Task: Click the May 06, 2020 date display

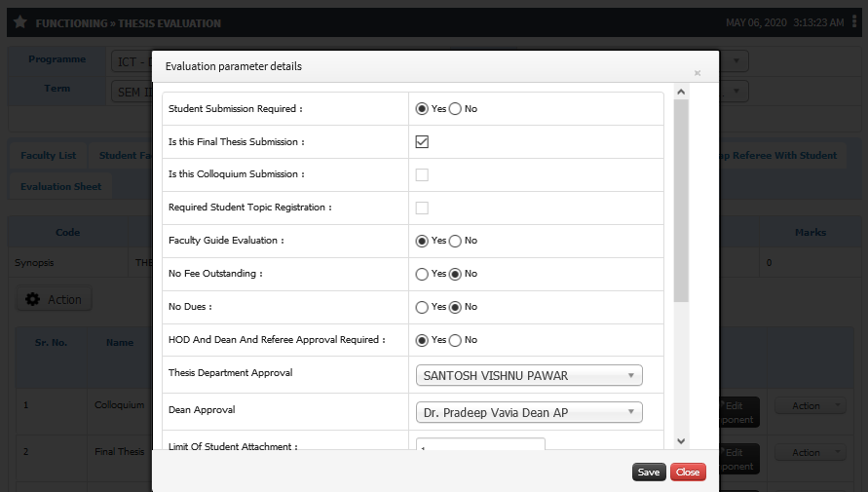Action: click(756, 22)
